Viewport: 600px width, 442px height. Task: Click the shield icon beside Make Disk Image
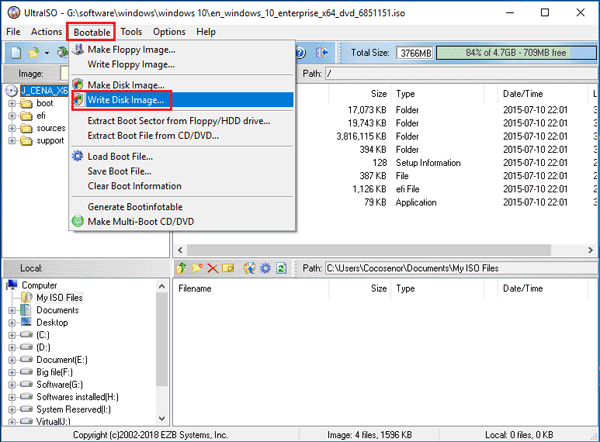tap(78, 85)
